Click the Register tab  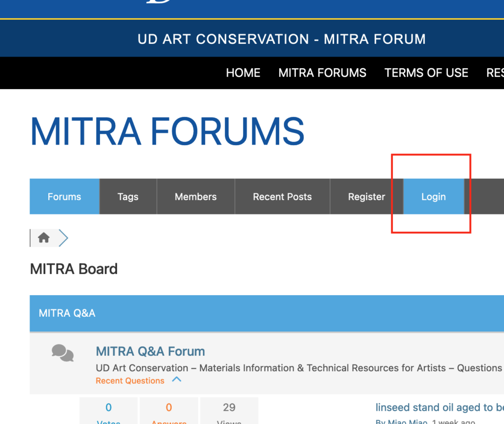(366, 197)
